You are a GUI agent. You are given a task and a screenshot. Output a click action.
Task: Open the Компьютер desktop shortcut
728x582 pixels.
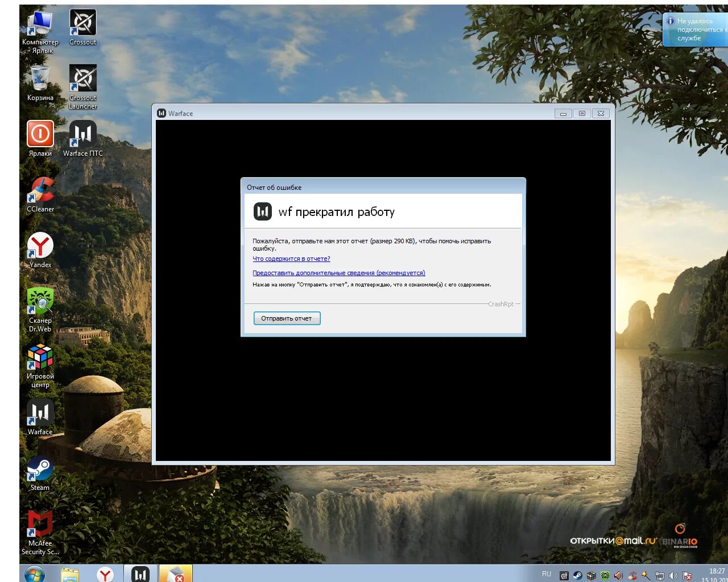point(40,31)
